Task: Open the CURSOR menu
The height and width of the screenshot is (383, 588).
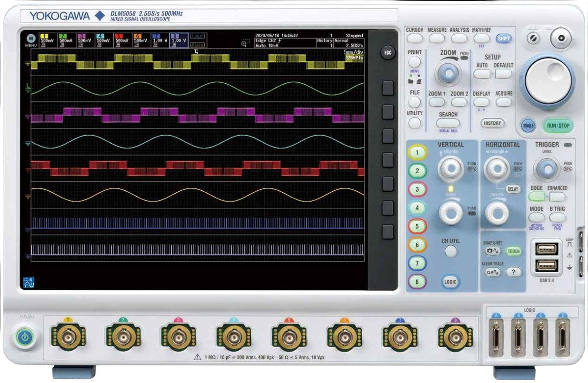Action: pyautogui.click(x=414, y=39)
